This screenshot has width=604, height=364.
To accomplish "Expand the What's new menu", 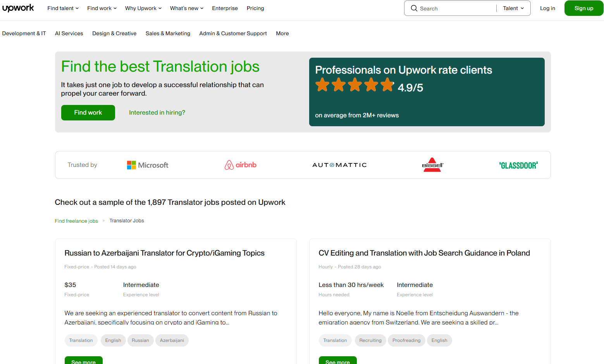I will [x=186, y=8].
